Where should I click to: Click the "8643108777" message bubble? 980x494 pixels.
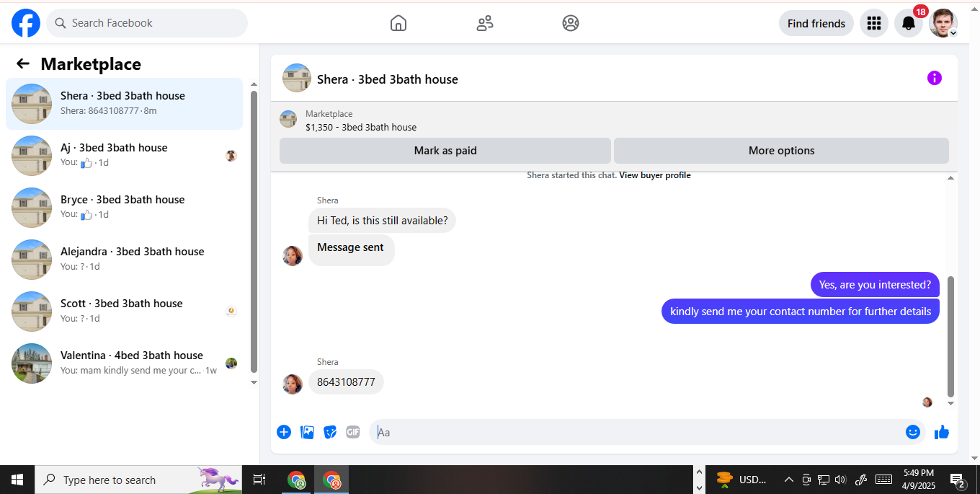pos(346,382)
